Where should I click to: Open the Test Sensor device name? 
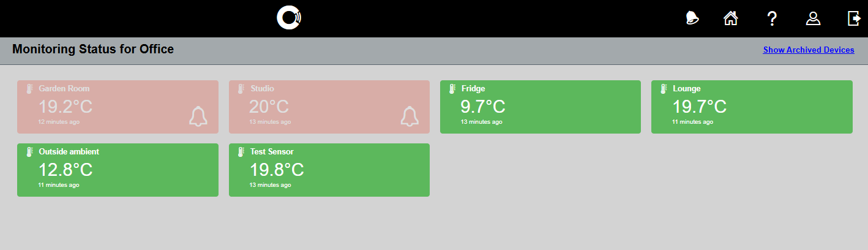coord(272,152)
